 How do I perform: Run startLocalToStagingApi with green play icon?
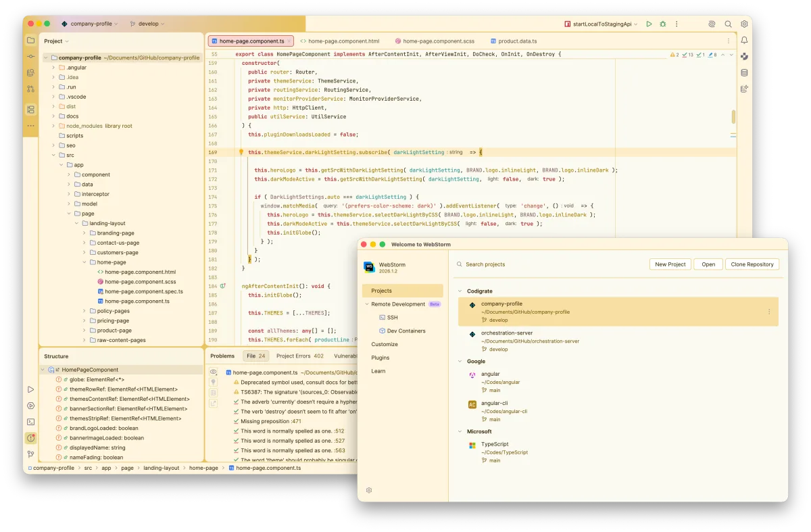(x=649, y=24)
